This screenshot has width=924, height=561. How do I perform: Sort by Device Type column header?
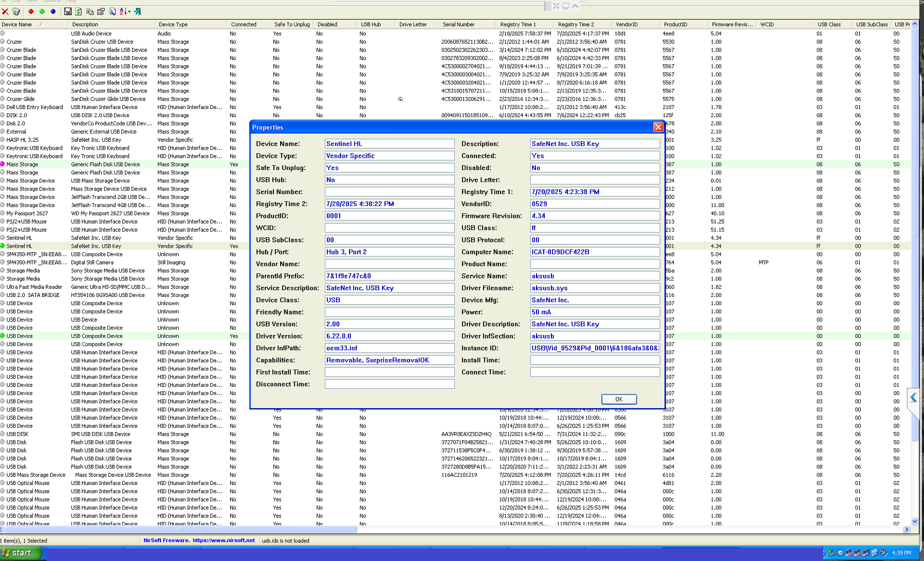click(190, 24)
